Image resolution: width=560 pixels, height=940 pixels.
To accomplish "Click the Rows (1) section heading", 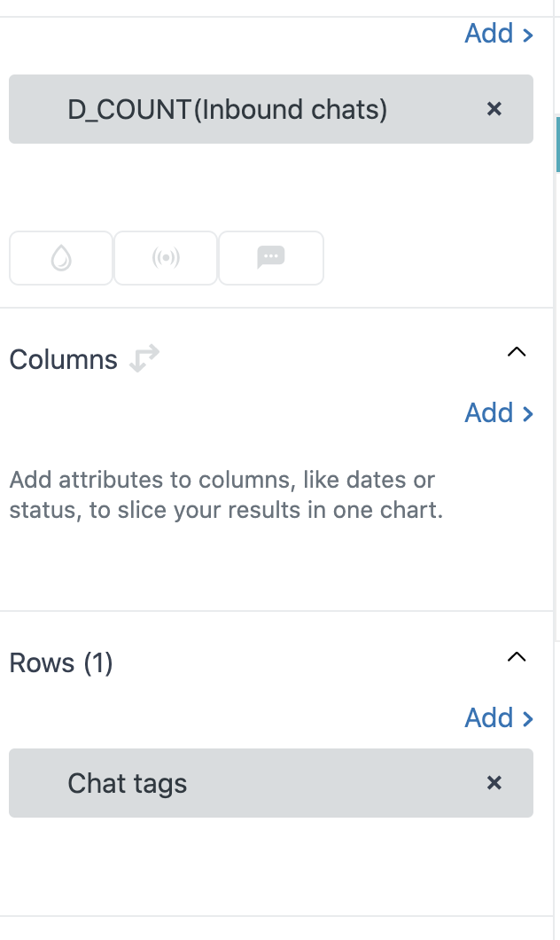I will click(61, 663).
